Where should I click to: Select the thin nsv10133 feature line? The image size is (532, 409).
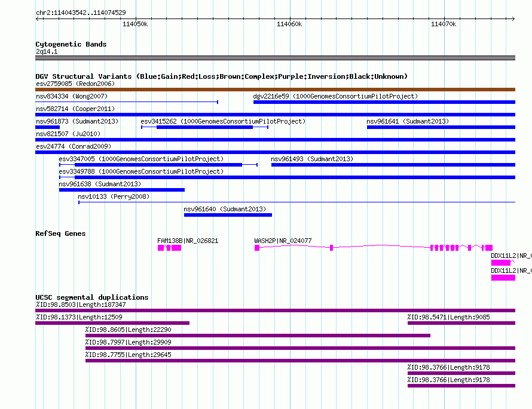297,202
